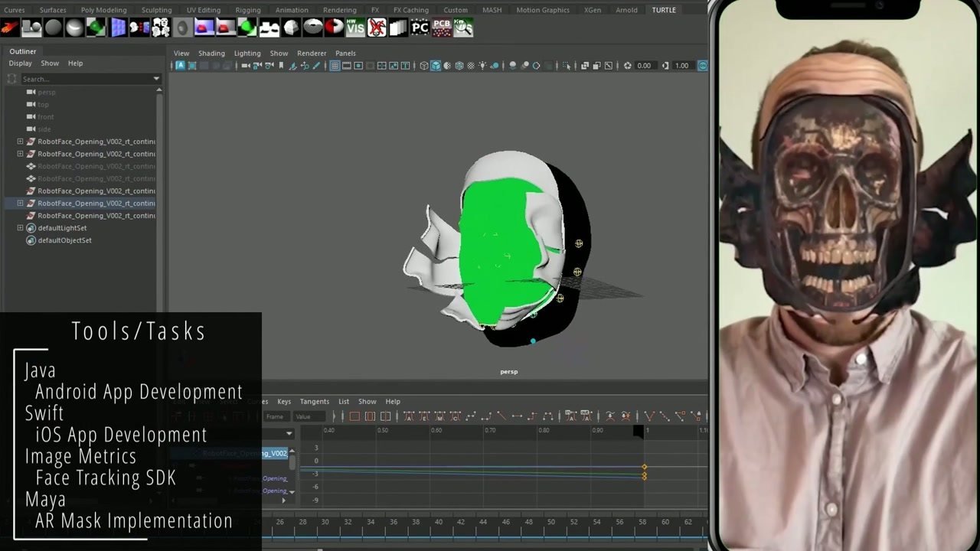This screenshot has width=980, height=551.
Task: Click the PCB shelf icon
Action: (x=442, y=28)
